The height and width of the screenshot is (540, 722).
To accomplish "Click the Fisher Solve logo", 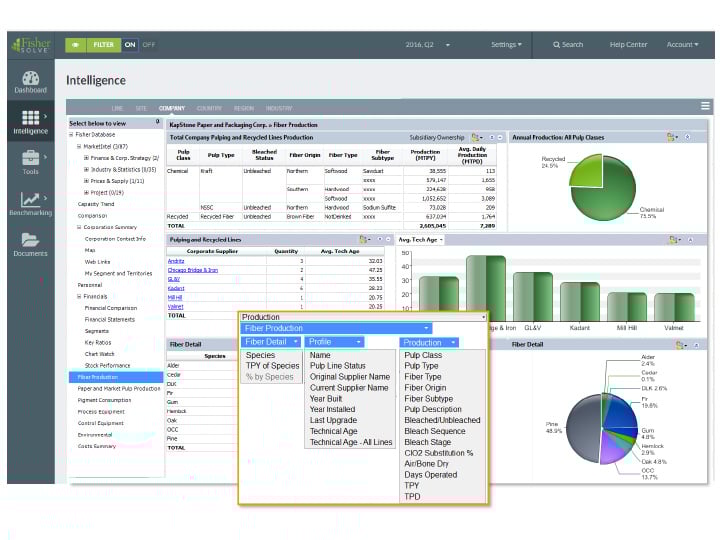I will coord(31,45).
